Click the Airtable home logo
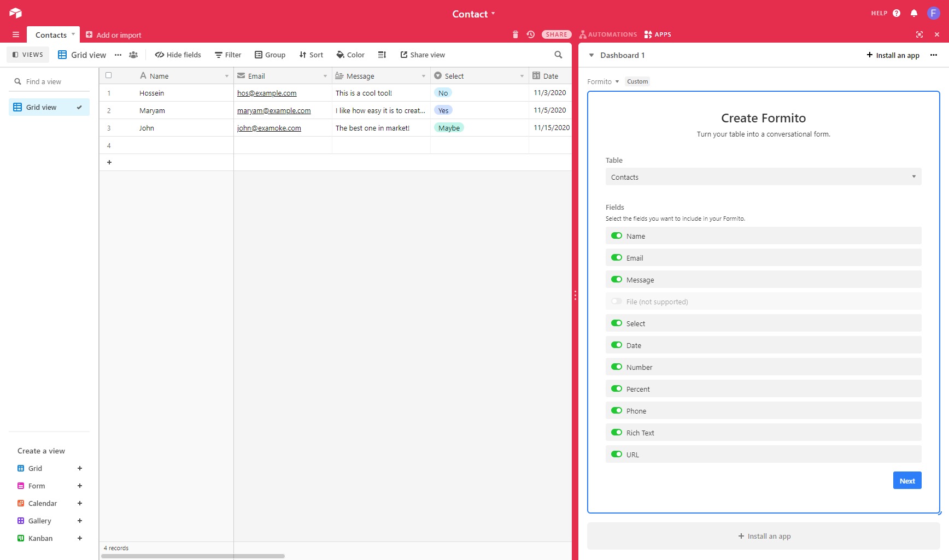Viewport: 949px width, 560px height. pyautogui.click(x=15, y=13)
